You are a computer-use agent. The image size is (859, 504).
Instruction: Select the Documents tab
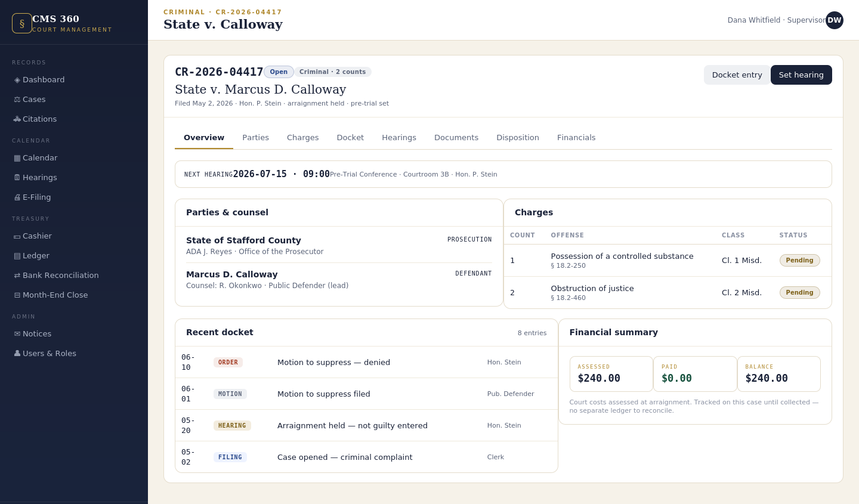tap(456, 138)
